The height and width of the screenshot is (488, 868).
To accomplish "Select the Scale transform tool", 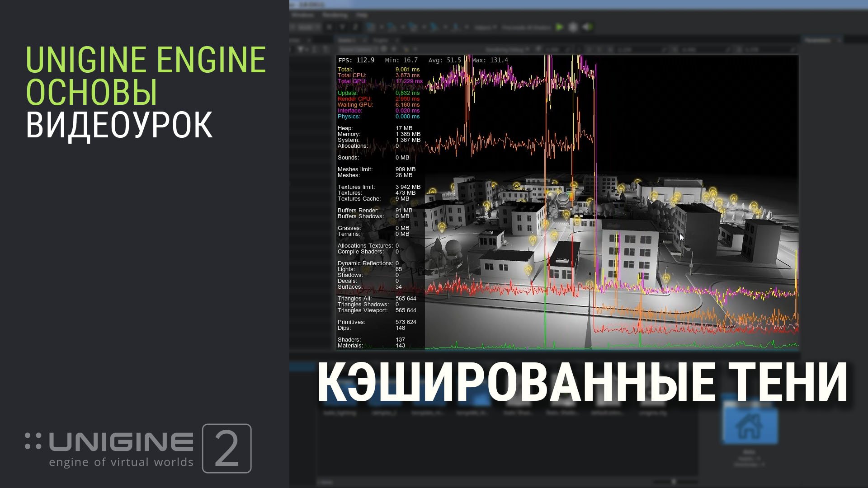I will [x=434, y=27].
